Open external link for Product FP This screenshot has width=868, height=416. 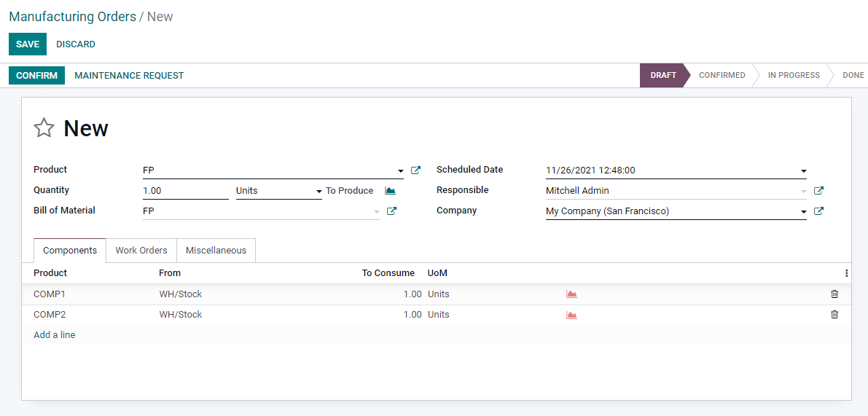(415, 170)
